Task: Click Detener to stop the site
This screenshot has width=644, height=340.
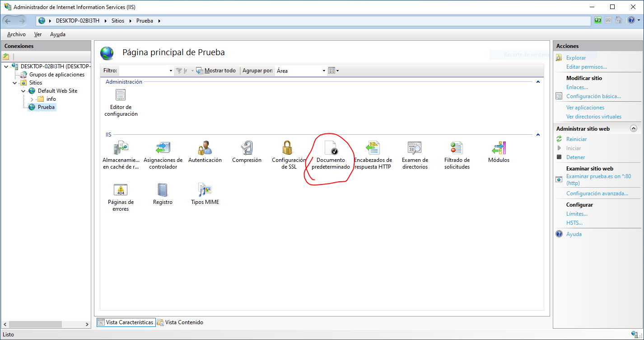Action: click(x=576, y=157)
